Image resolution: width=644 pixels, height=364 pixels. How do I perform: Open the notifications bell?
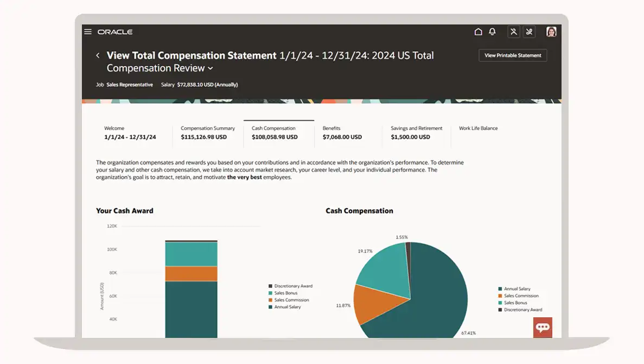492,32
